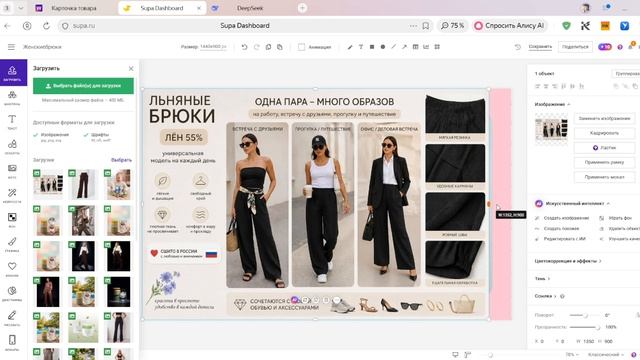Viewport: 640px width, 360px height.
Task: Click the green upload files button
Action: click(x=83, y=86)
